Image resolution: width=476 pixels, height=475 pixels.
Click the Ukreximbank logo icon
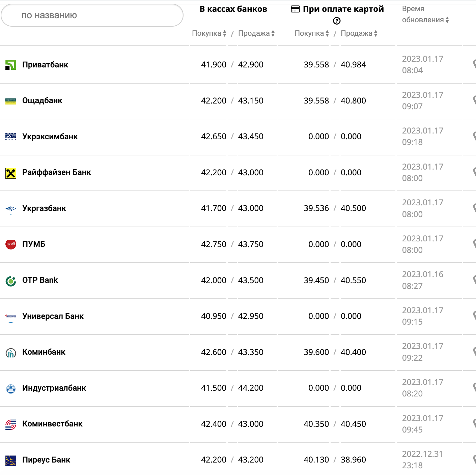(11, 137)
